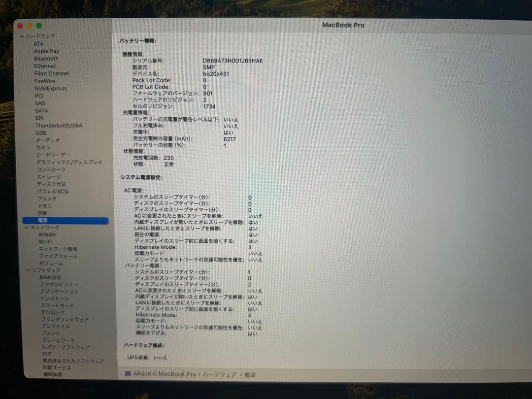The height and width of the screenshot is (399, 532).
Task: Select NVMExpress in the sidebar
Action: click(52, 88)
